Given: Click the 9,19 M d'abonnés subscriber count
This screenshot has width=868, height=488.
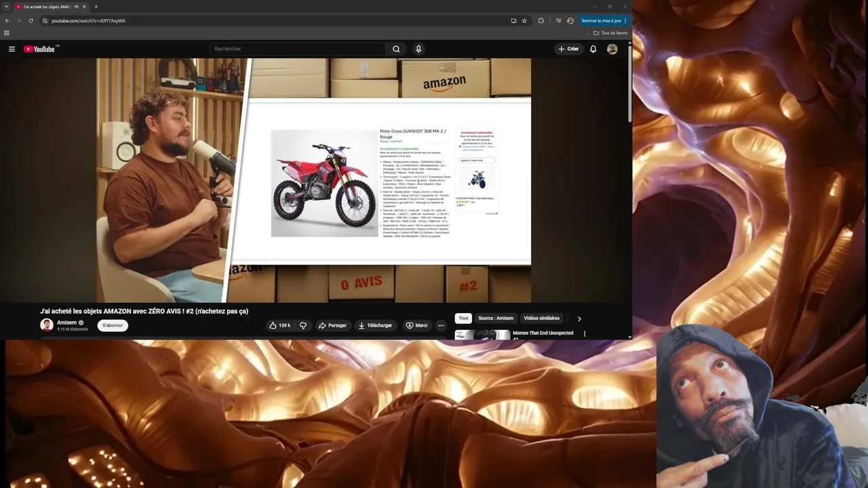Looking at the screenshot, I should pos(73,329).
